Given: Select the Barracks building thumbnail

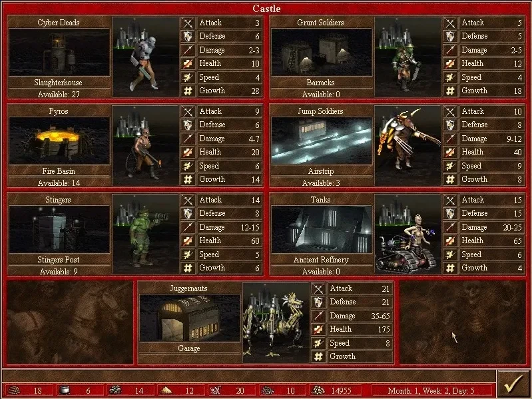Looking at the screenshot, I should coord(322,52).
